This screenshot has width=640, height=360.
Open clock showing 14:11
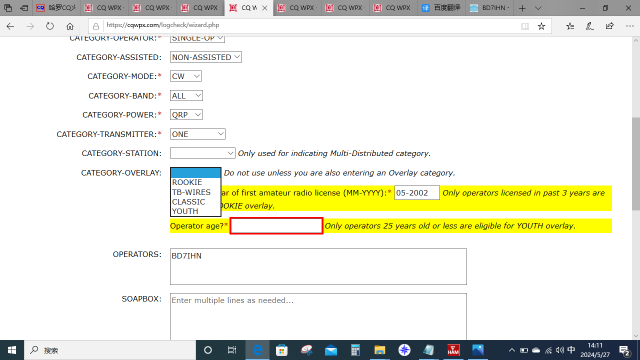coord(595,350)
